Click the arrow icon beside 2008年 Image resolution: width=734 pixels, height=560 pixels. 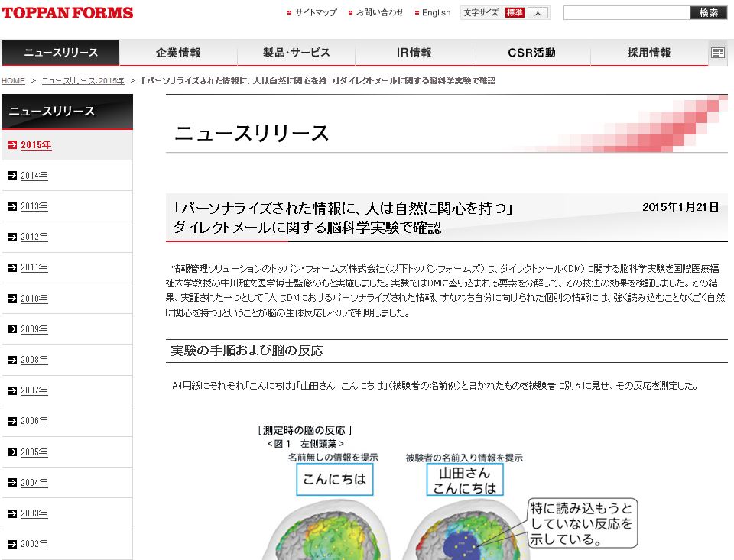tap(13, 360)
